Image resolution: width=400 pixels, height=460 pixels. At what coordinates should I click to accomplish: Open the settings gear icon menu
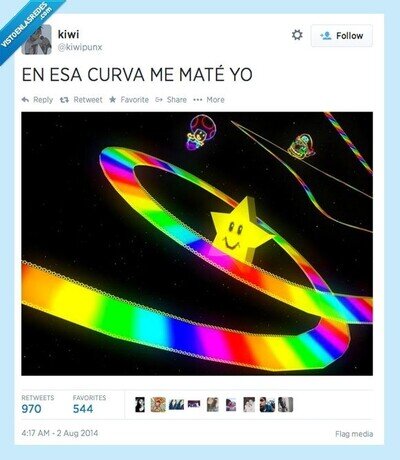click(297, 35)
